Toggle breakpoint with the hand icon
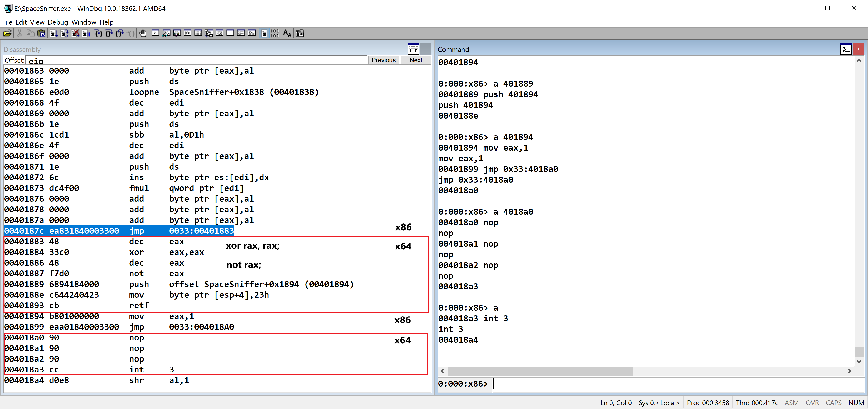The image size is (868, 409). 143,33
